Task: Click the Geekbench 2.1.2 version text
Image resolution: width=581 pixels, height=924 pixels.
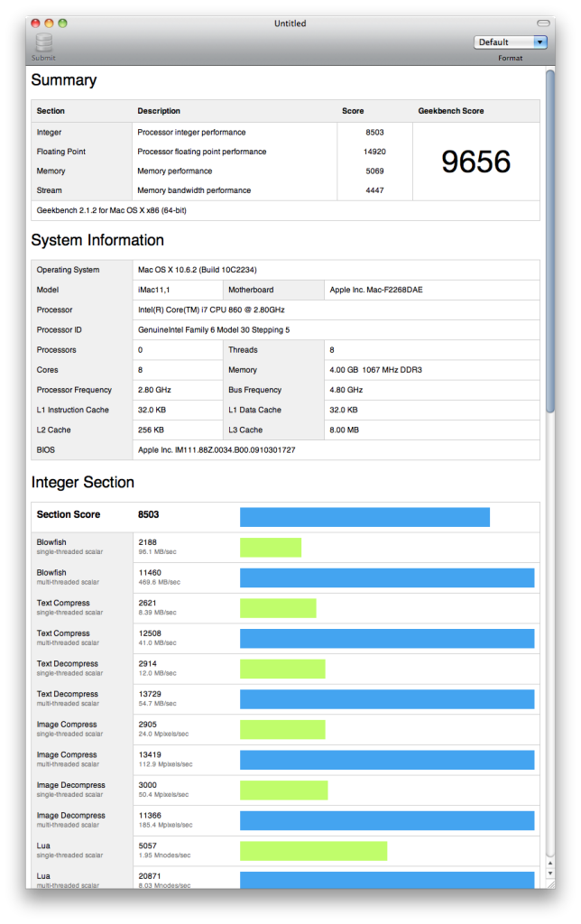Action: pos(111,210)
